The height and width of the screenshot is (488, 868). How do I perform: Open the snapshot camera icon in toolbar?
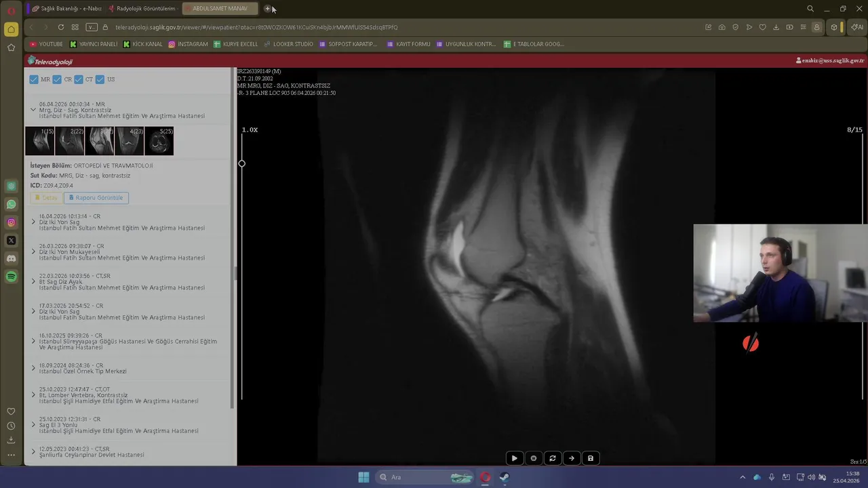pos(722,27)
